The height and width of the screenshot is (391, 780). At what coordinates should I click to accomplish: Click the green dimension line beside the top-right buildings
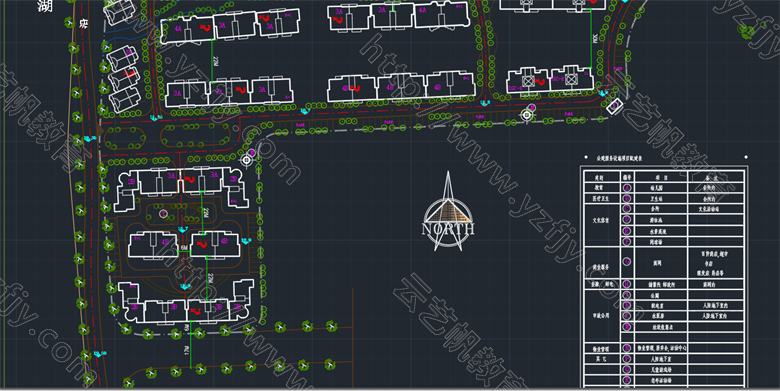pyautogui.click(x=591, y=38)
